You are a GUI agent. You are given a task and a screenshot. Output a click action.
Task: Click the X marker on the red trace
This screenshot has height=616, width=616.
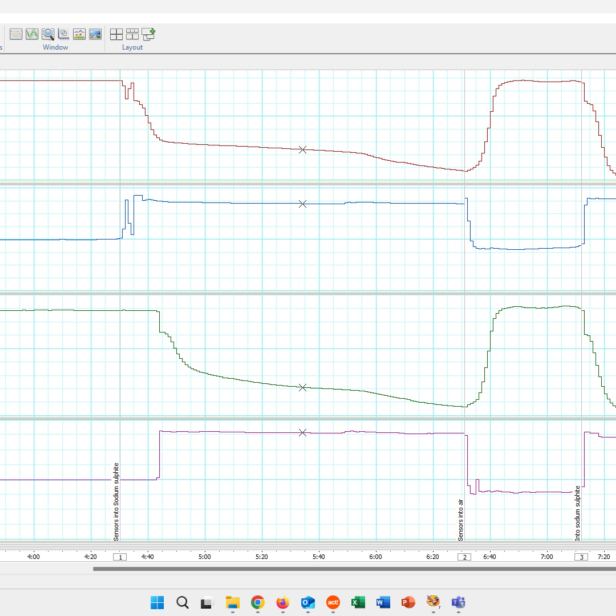(x=302, y=150)
